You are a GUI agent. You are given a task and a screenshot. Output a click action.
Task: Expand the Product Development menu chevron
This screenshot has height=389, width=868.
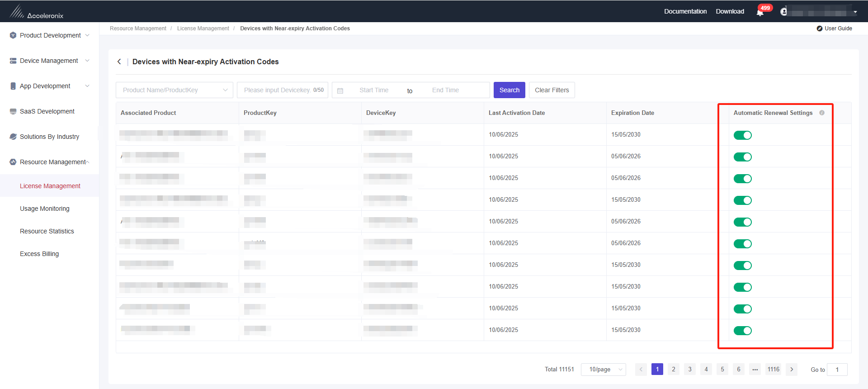coord(87,35)
